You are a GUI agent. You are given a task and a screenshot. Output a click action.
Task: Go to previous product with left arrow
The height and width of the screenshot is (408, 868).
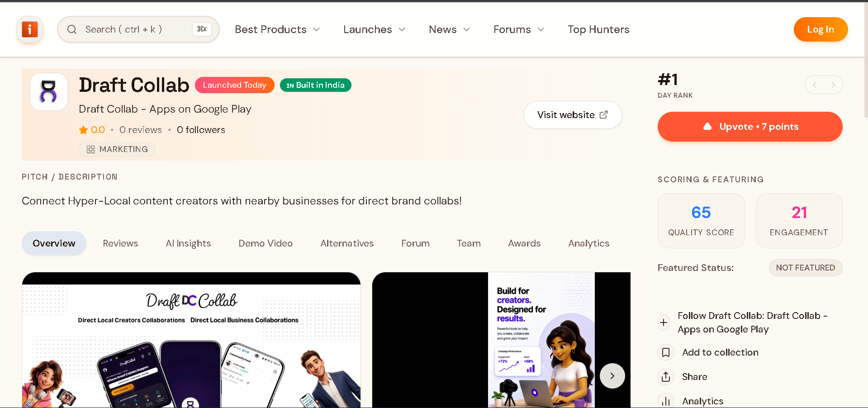pyautogui.click(x=815, y=85)
